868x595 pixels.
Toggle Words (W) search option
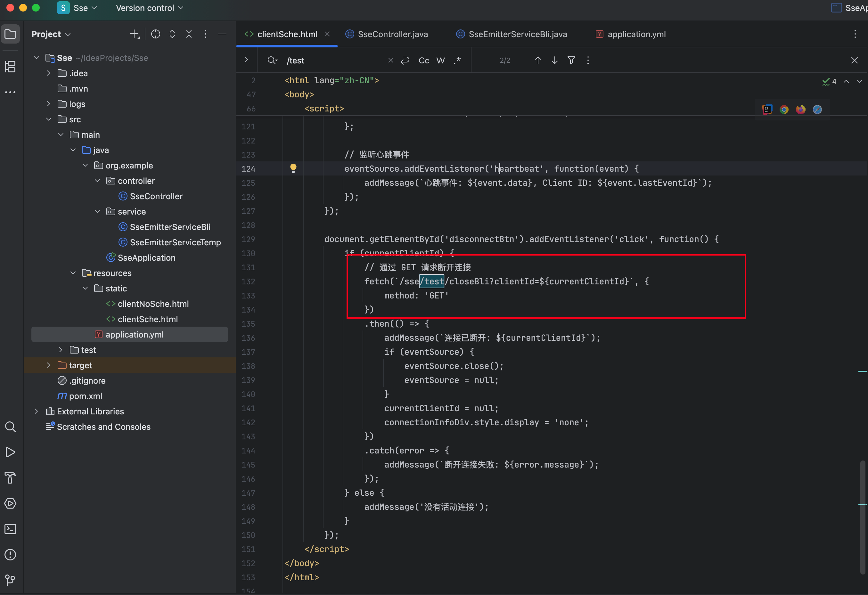pos(440,61)
